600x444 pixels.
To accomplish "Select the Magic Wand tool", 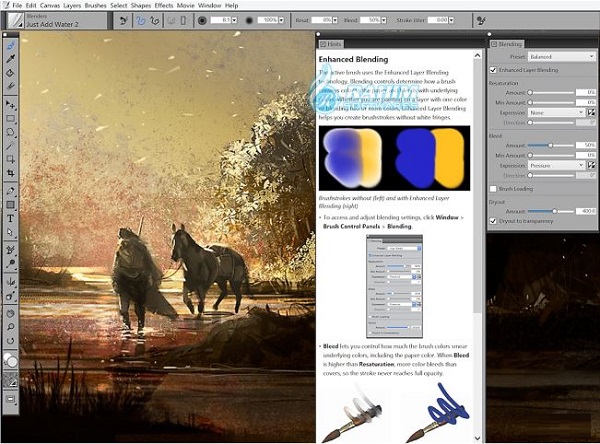I will 10,146.
